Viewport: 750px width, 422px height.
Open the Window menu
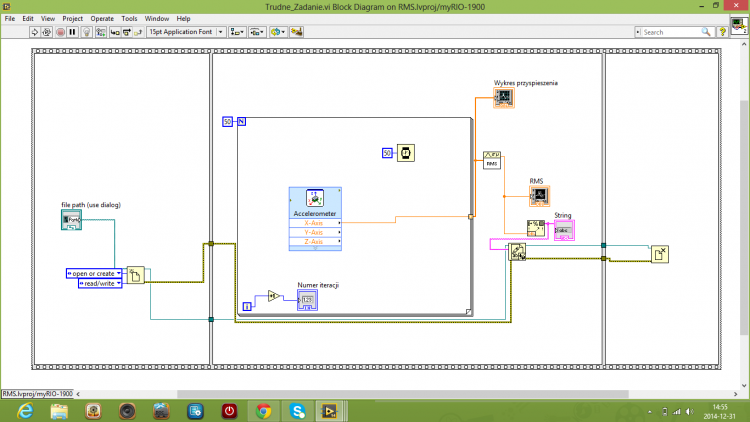pyautogui.click(x=156, y=19)
